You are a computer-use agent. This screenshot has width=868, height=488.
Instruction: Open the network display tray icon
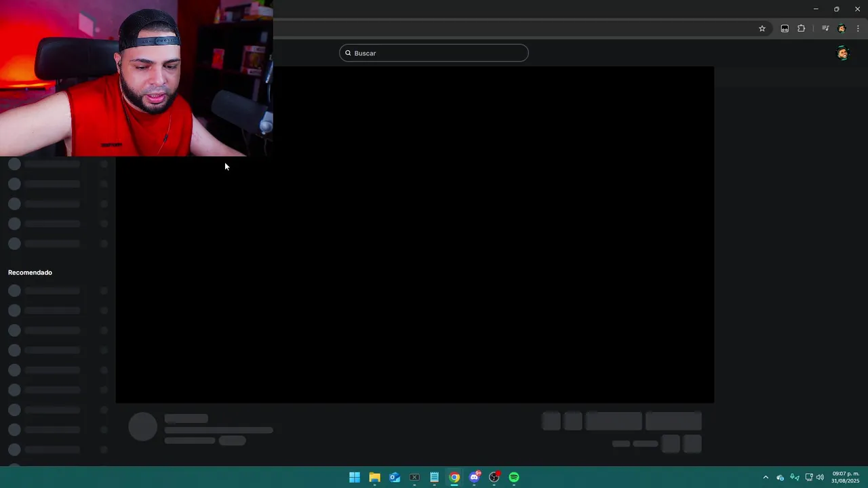pyautogui.click(x=809, y=477)
